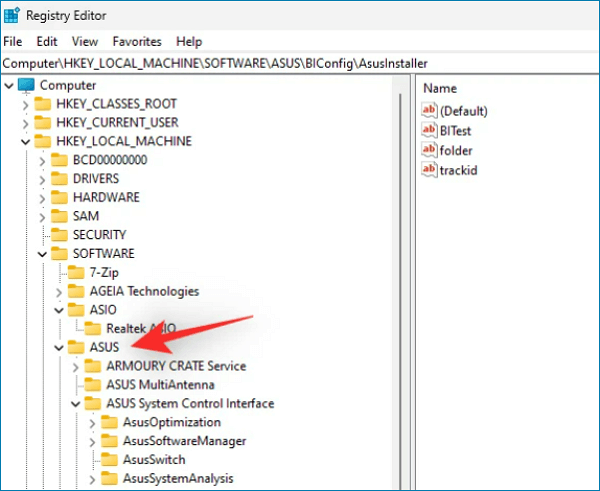Click the AsusOptimization folder icon

[110, 422]
